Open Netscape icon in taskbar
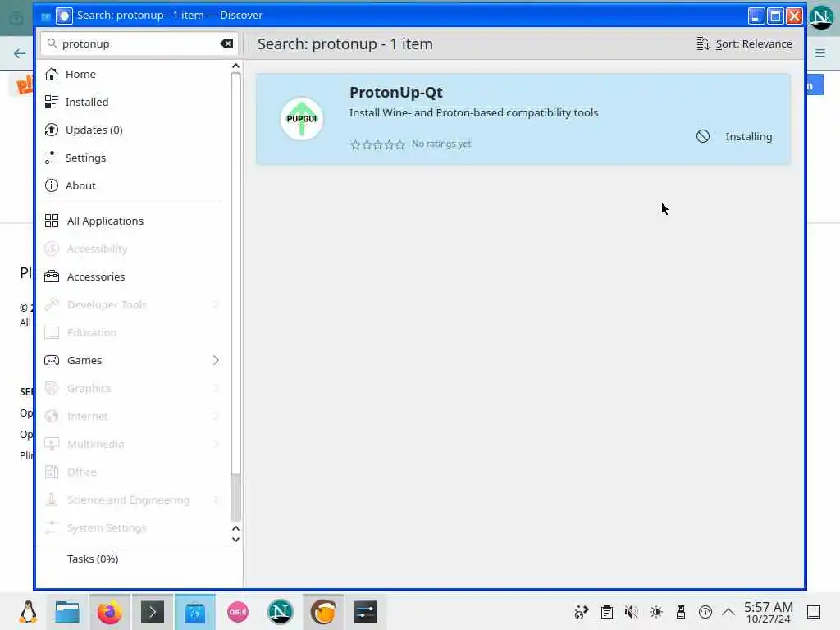 281,612
